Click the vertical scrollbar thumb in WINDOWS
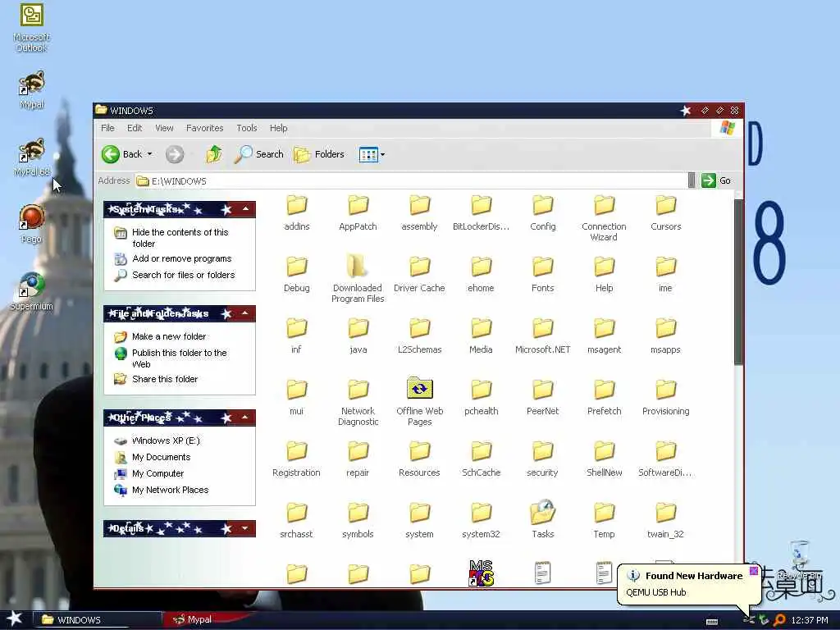The image size is (840, 630). point(739,282)
